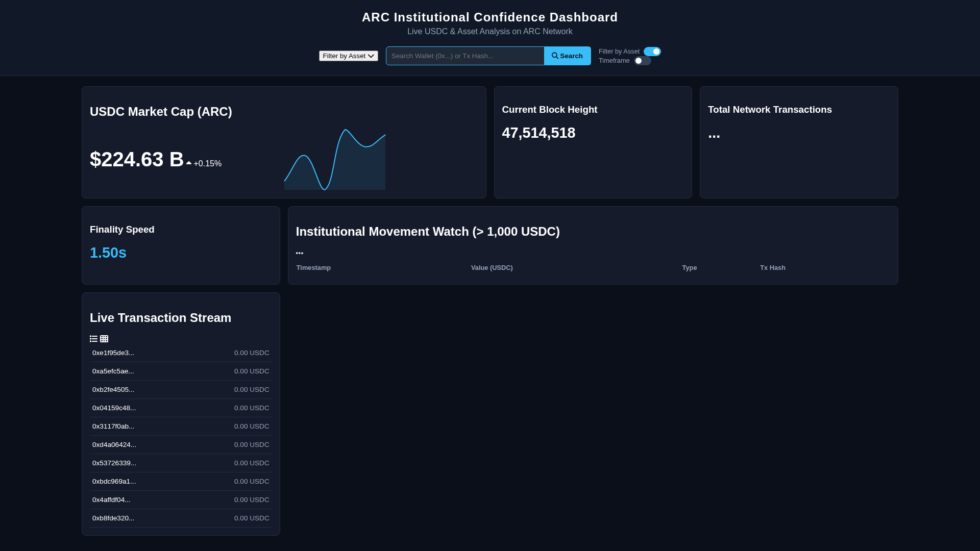This screenshot has width=980, height=551.
Task: Select transaction 0x04159c48...
Action: point(181,408)
